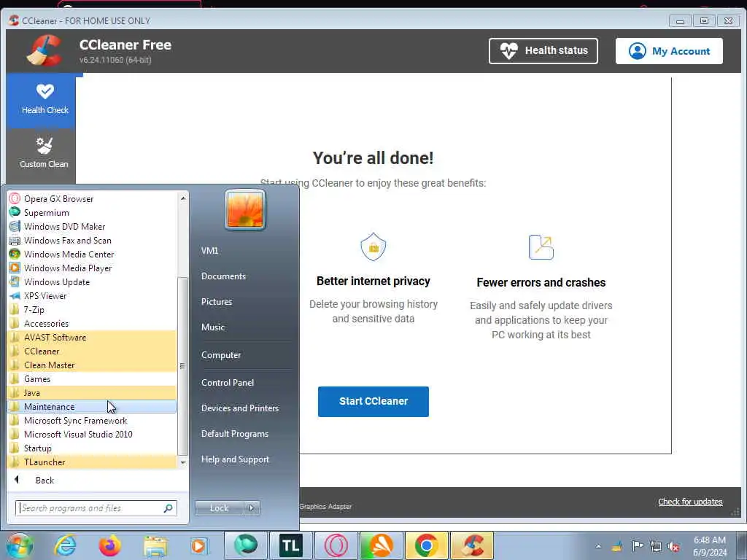Expand the Microsoft Sync Framework folder
747x560 pixels.
point(92,421)
